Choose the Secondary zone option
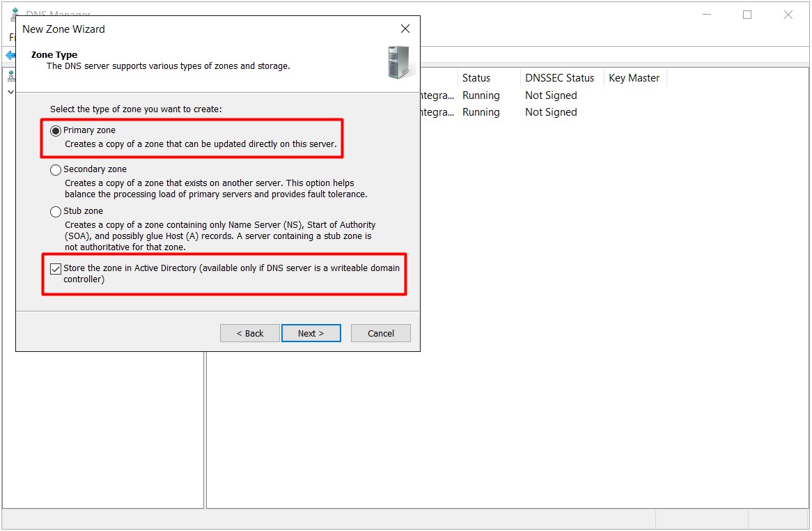 [x=56, y=170]
